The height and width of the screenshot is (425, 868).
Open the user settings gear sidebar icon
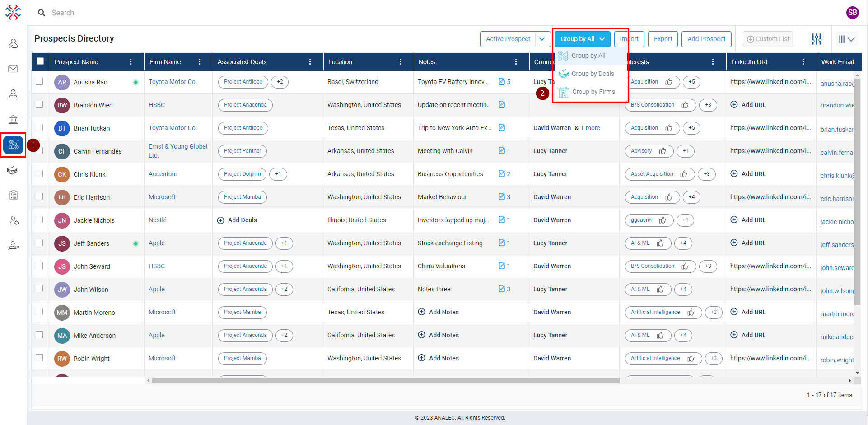pyautogui.click(x=14, y=220)
